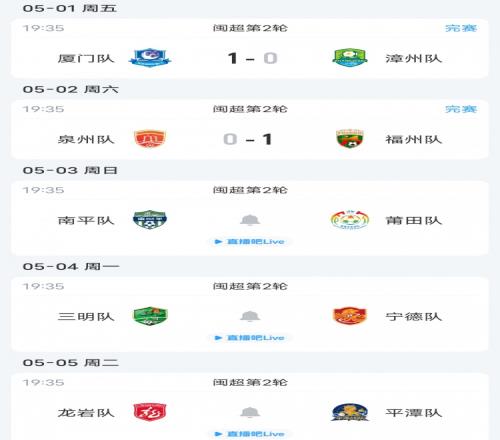Screen dimensions: 500x440
Task: Open the 平潭队 team logo
Action: coord(350,412)
